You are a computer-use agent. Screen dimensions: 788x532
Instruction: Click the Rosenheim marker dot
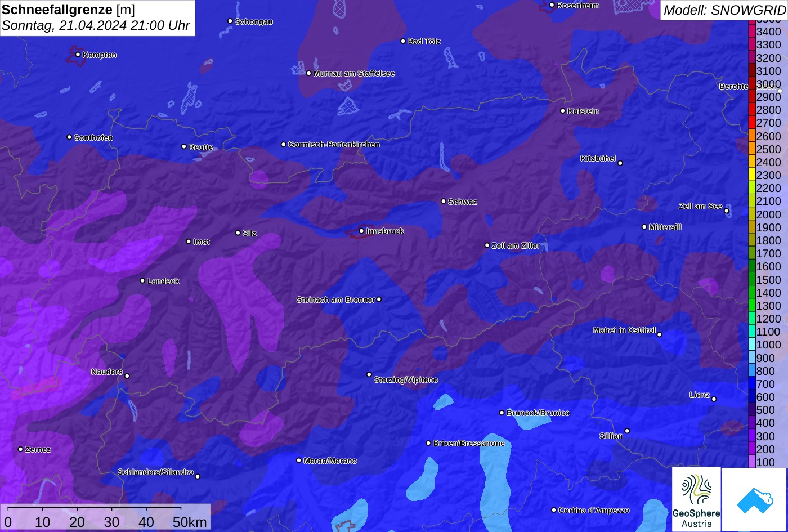click(x=552, y=5)
